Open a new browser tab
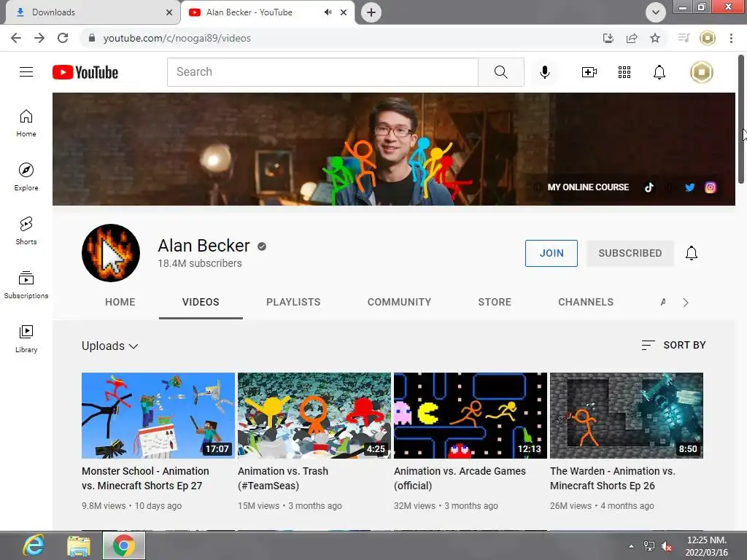The width and height of the screenshot is (747, 560). click(371, 12)
